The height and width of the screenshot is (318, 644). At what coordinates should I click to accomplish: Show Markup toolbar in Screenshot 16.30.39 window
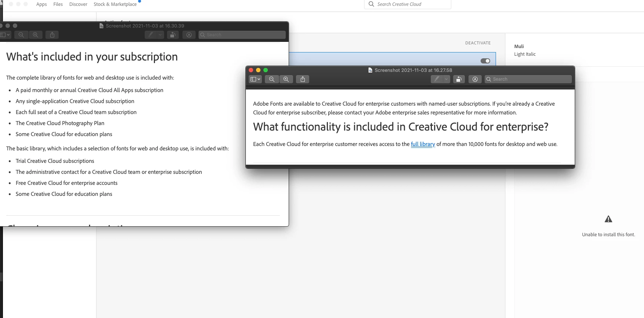coord(189,35)
